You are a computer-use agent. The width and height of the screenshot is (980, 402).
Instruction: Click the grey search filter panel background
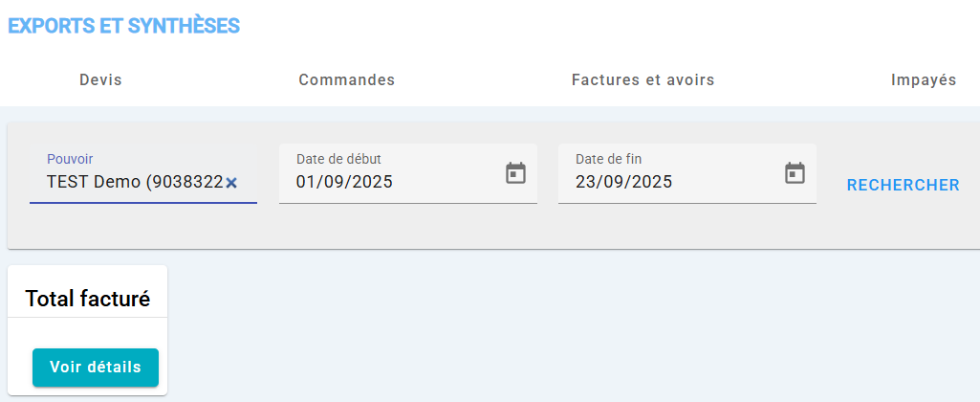click(478, 230)
